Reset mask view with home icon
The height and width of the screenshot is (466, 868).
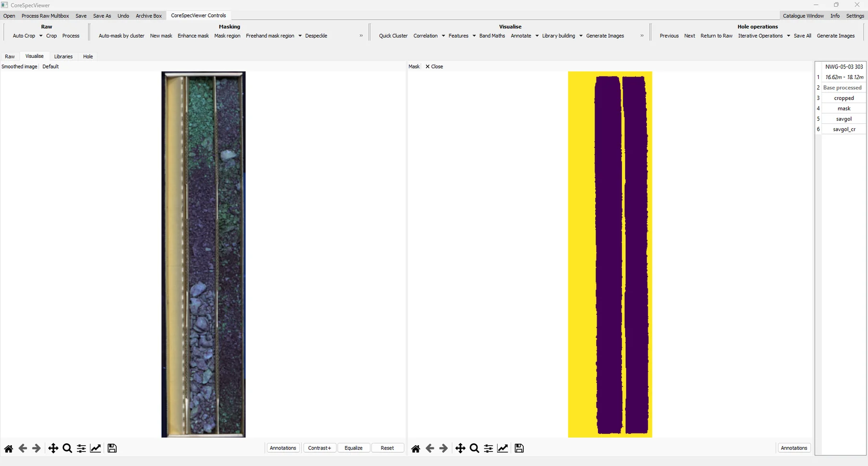(x=416, y=448)
